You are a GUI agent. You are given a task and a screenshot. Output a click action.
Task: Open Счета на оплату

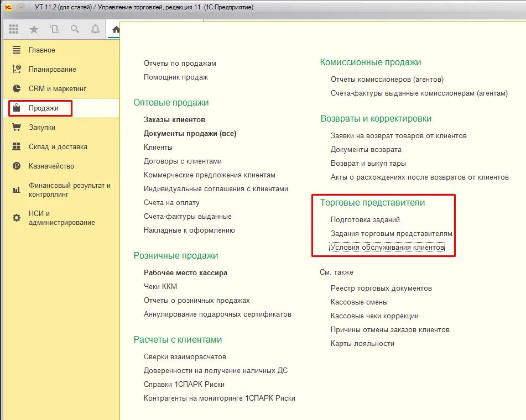point(171,202)
